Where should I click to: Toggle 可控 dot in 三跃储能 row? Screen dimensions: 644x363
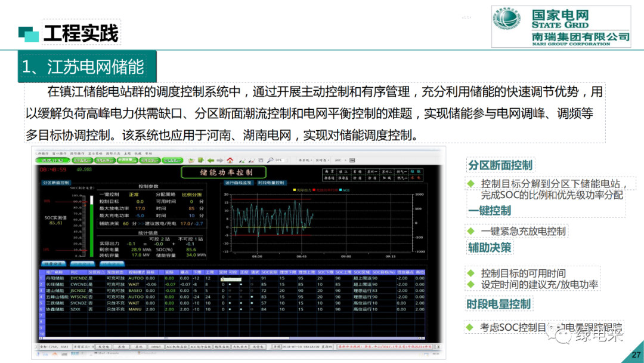(x=230, y=303)
